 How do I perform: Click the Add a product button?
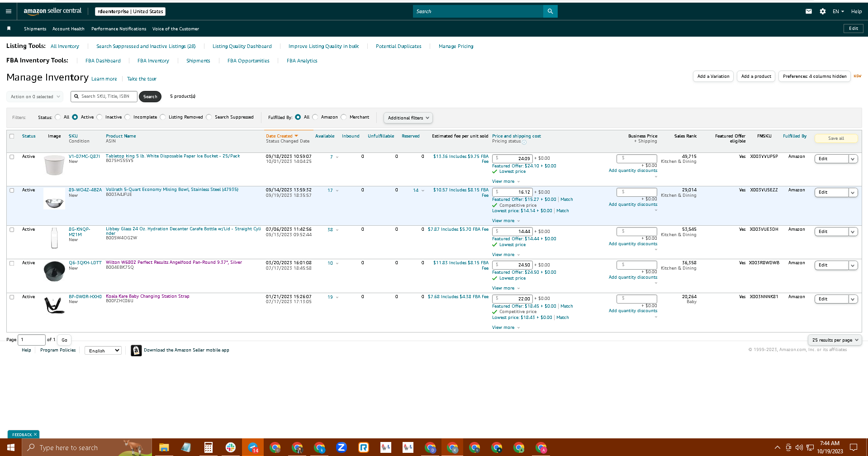click(x=756, y=76)
